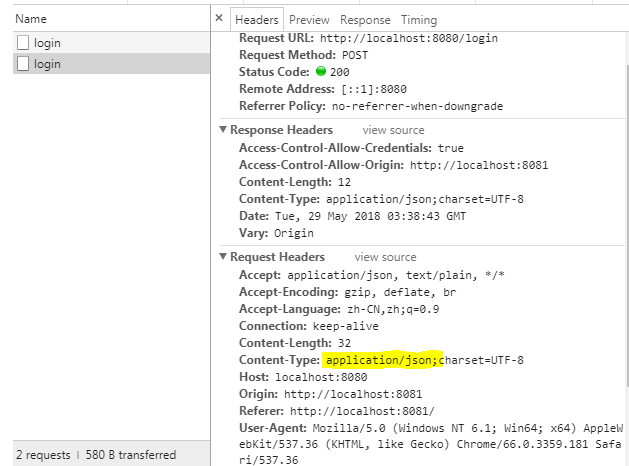The width and height of the screenshot is (629, 466).
Task: Close the request details panel
Action: (219, 19)
